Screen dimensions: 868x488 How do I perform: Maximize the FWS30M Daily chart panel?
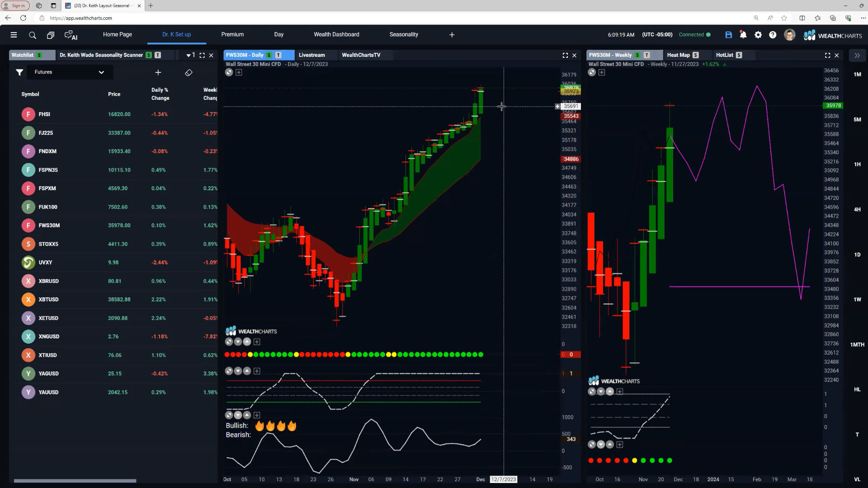pos(565,55)
